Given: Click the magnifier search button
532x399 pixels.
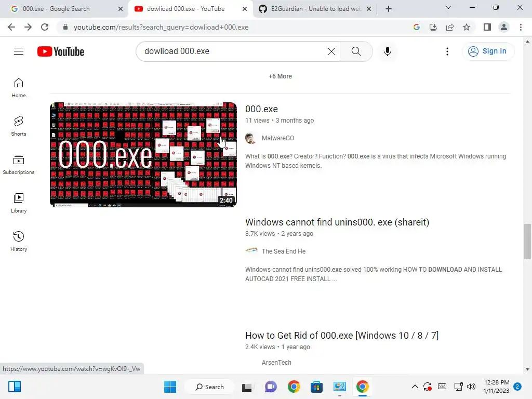Looking at the screenshot, I should click(x=356, y=51).
